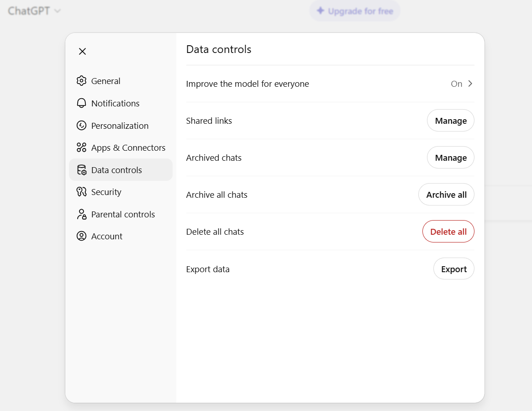The height and width of the screenshot is (411, 532).
Task: Click the Security icon in sidebar
Action: coord(81,192)
